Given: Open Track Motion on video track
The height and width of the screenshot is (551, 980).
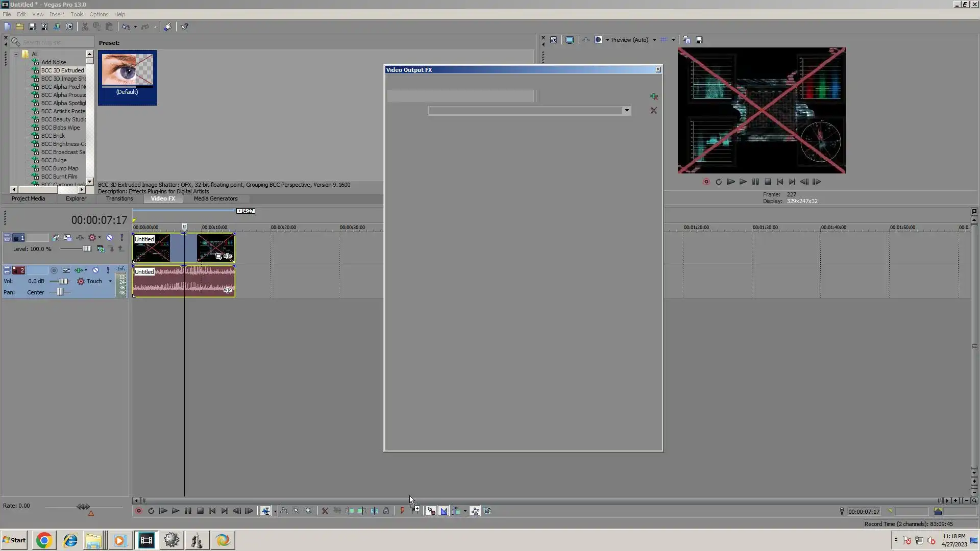Looking at the screenshot, I should coord(67,238).
